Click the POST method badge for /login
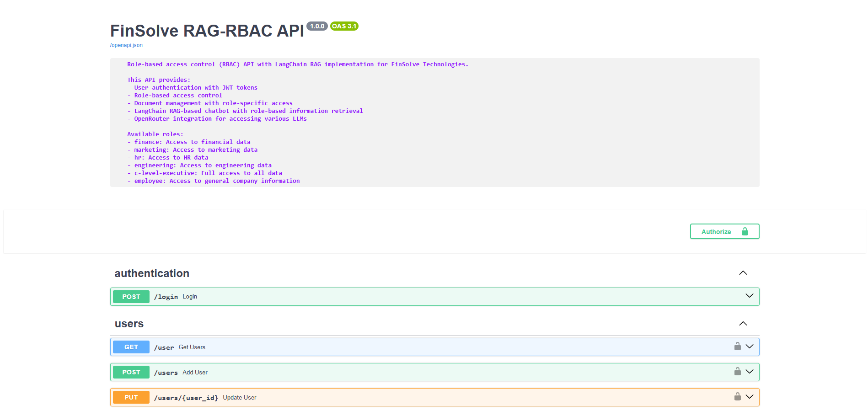 coord(131,297)
